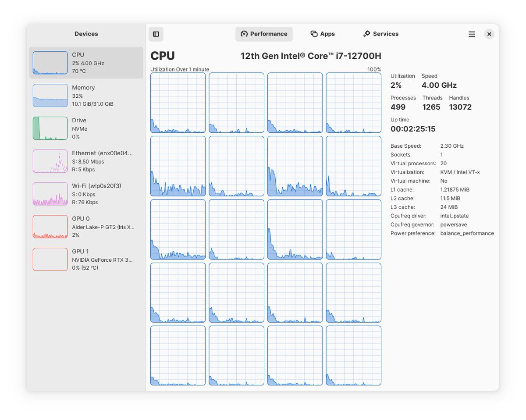Click the CPU mini graph thumbnail
Viewport: 526px width, 420px height.
pos(50,63)
